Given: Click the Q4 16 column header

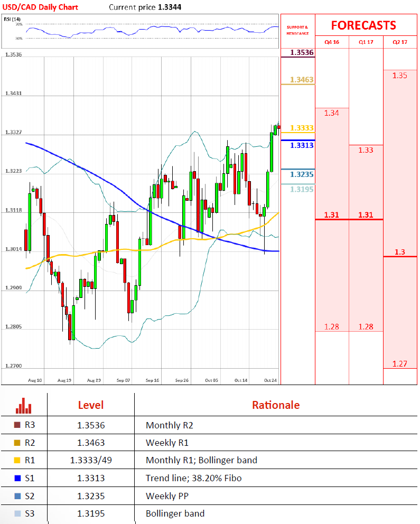Looking at the screenshot, I should (x=332, y=42).
